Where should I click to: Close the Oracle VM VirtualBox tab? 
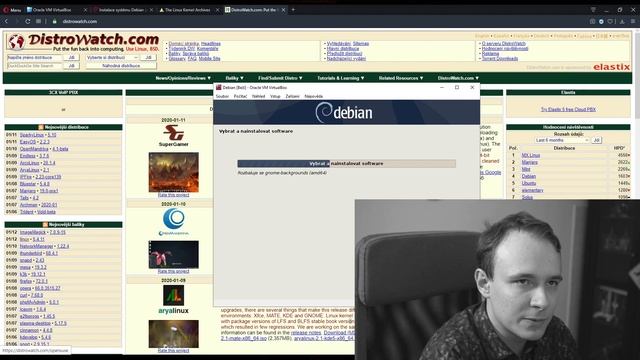pos(85,10)
